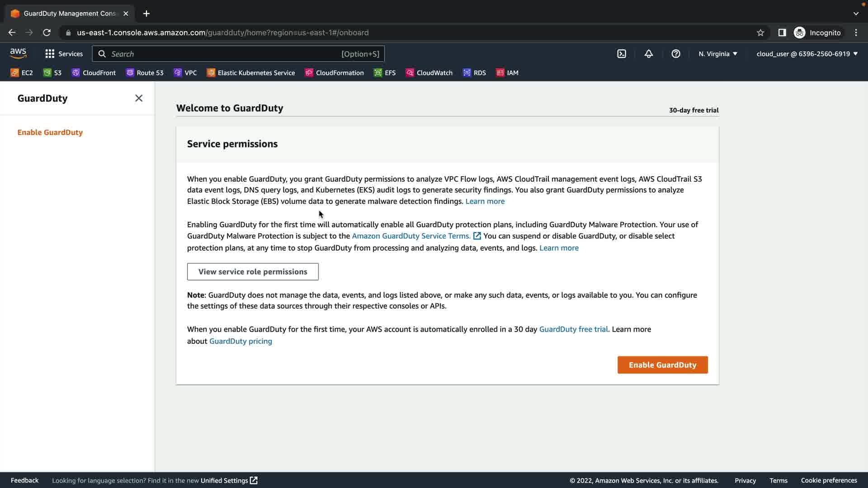
Task: Click the Enable GuardDuty orange button
Action: point(662,365)
